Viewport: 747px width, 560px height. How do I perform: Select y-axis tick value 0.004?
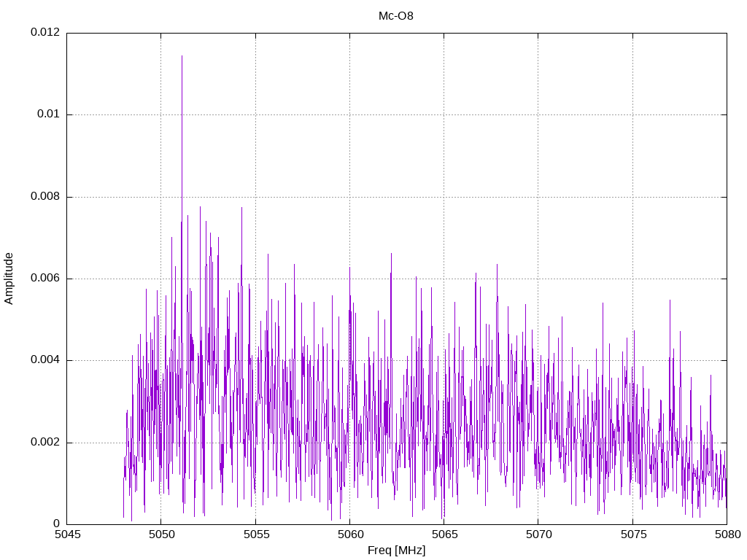point(45,360)
